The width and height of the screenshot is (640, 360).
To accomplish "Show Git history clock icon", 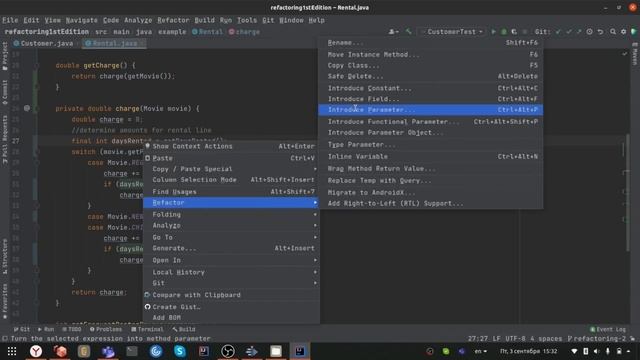I will 589,32.
